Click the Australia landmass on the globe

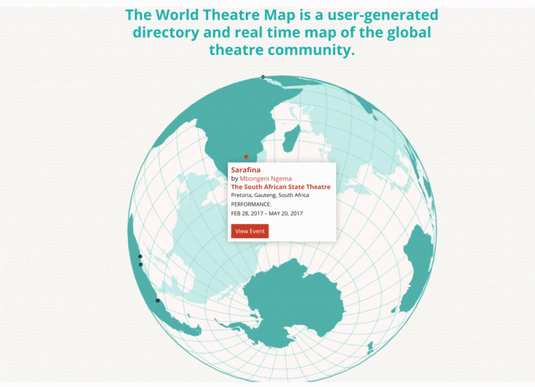point(417,268)
